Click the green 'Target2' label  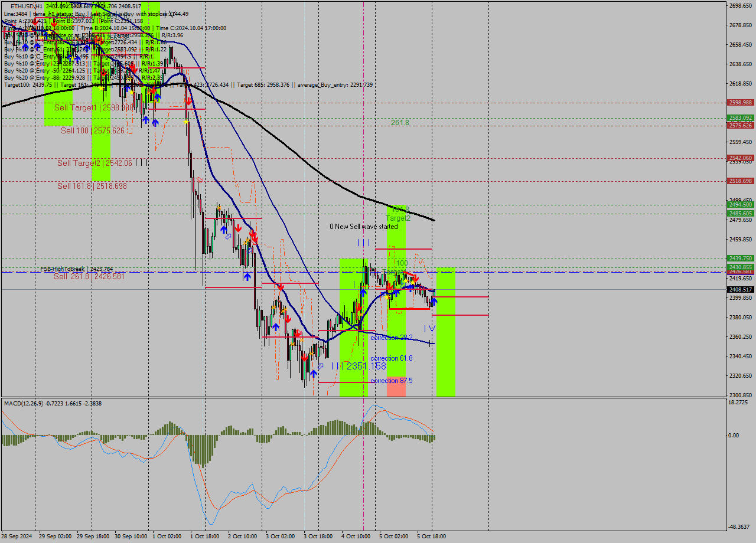pos(398,218)
